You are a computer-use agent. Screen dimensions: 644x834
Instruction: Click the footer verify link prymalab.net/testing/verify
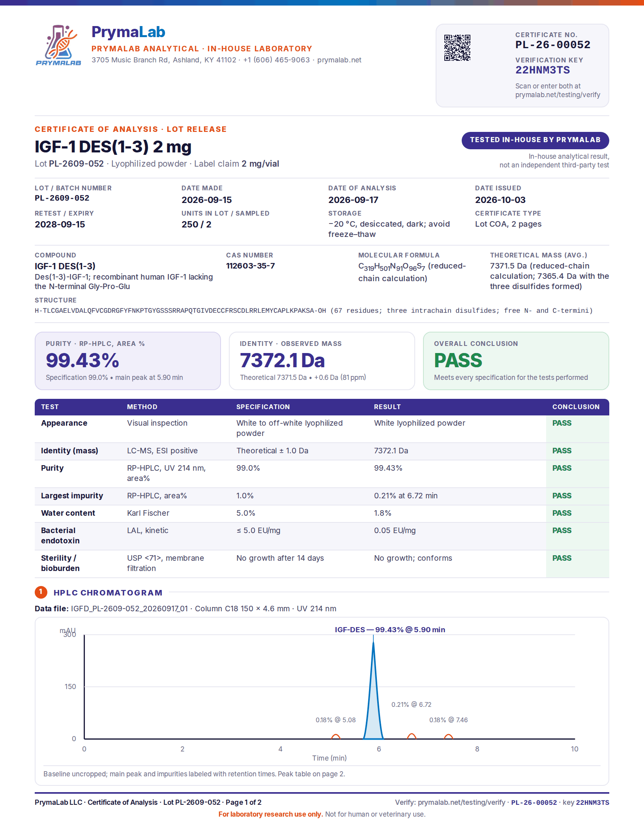pyautogui.click(x=461, y=802)
